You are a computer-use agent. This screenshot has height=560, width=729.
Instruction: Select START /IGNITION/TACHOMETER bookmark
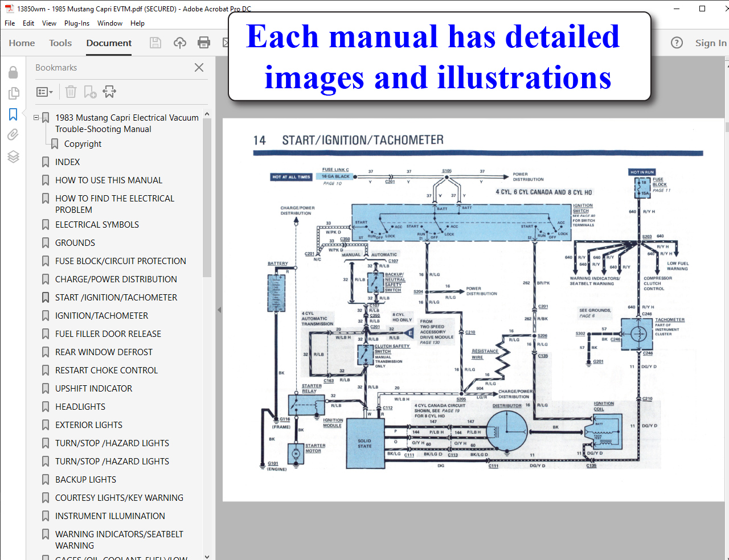click(x=116, y=298)
